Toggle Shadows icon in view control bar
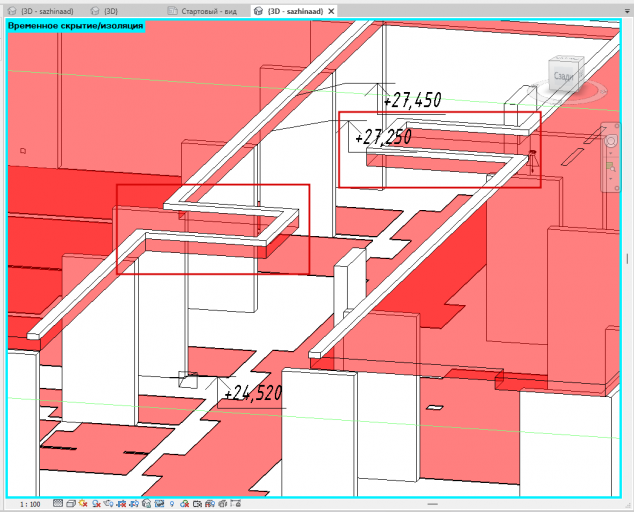 [x=96, y=504]
